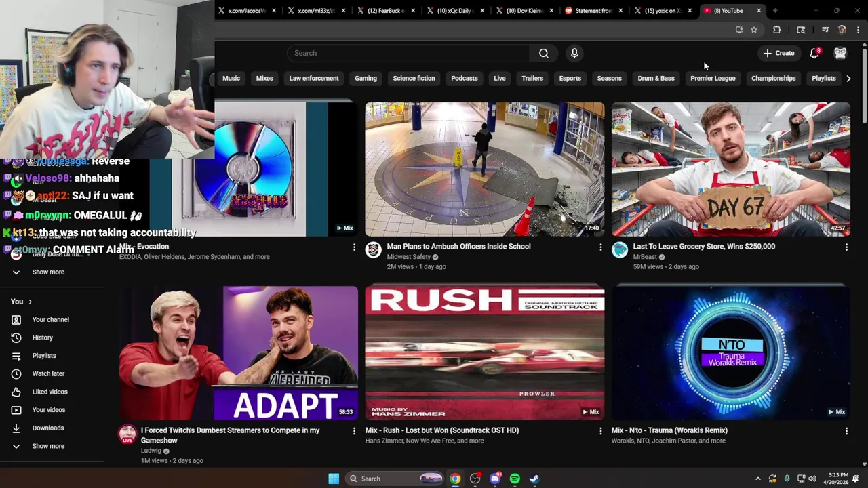
Task: Open options menu for Rush mix
Action: click(600, 431)
